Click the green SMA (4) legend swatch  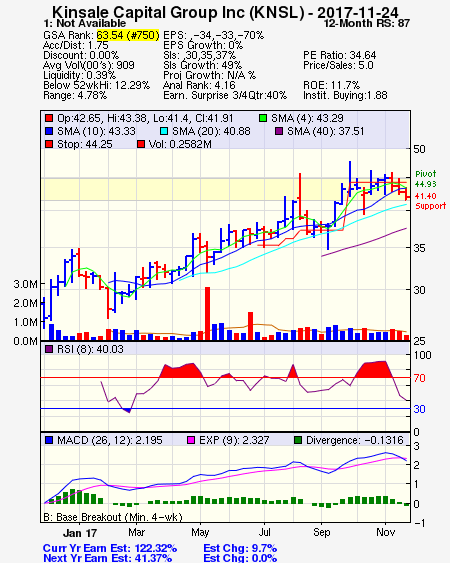pyautogui.click(x=263, y=118)
